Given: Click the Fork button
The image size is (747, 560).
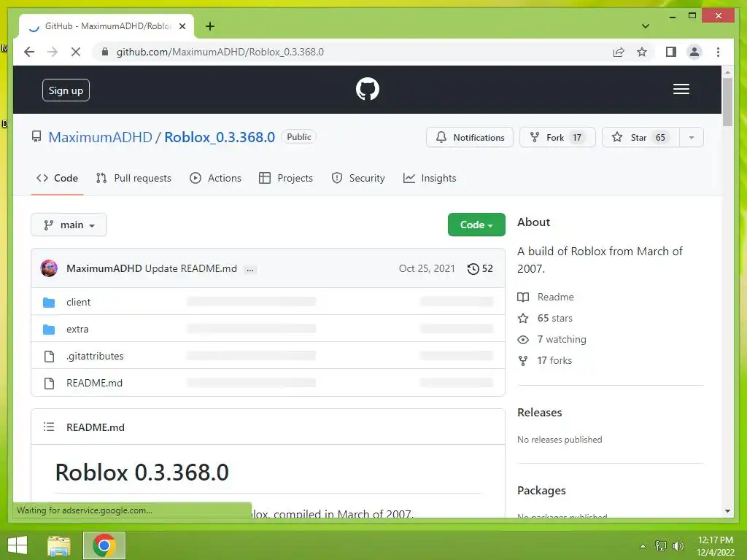Looking at the screenshot, I should click(x=557, y=138).
